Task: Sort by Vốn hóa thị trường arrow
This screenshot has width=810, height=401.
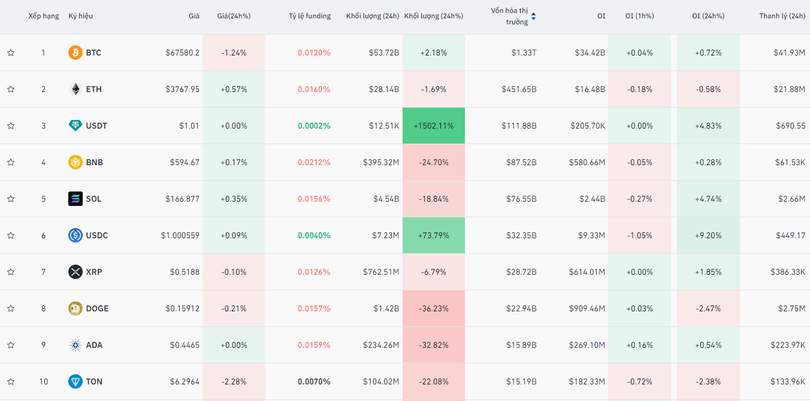Action: [533, 16]
